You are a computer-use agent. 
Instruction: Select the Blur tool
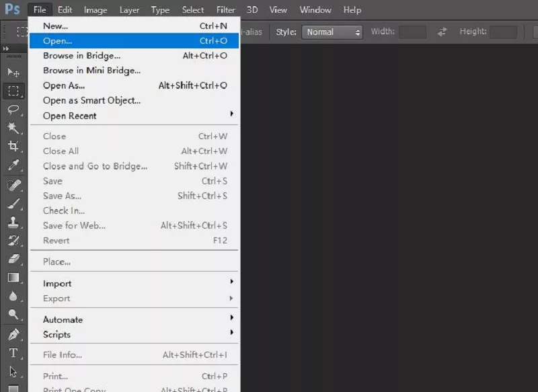(13, 296)
